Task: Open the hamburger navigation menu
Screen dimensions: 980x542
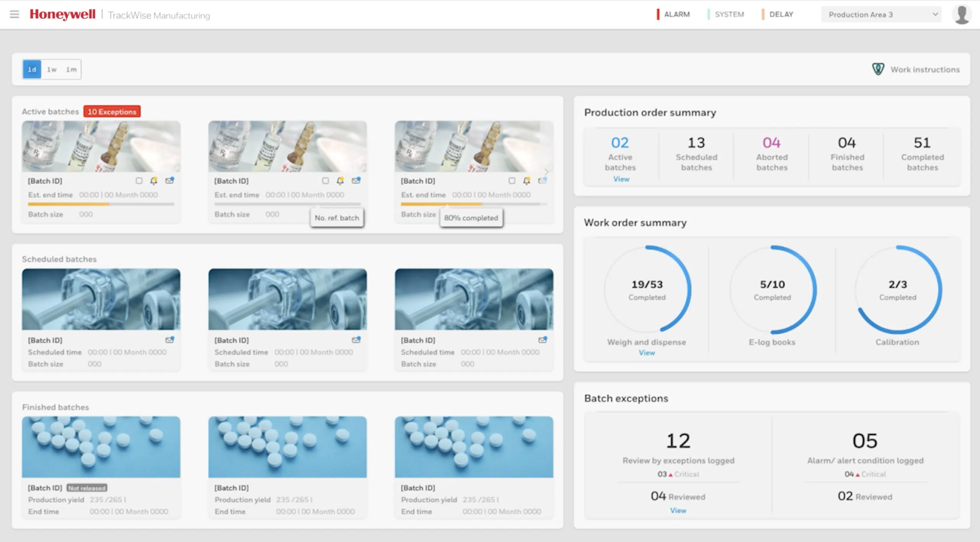Action: [14, 14]
